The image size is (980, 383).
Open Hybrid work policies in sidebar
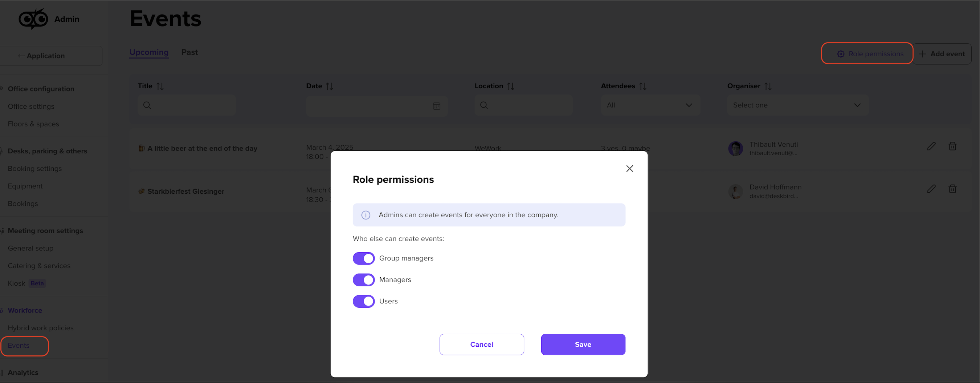coord(41,328)
